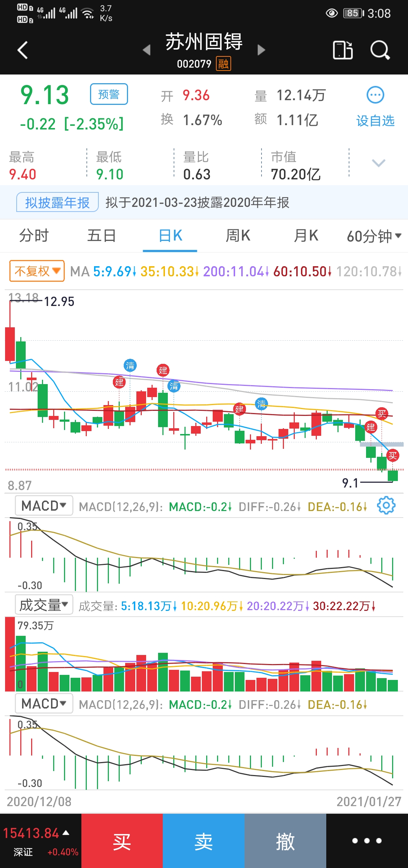408x868 pixels.
Task: Tap red 建 marker above the 清 marker near chart center
Action: (x=163, y=370)
